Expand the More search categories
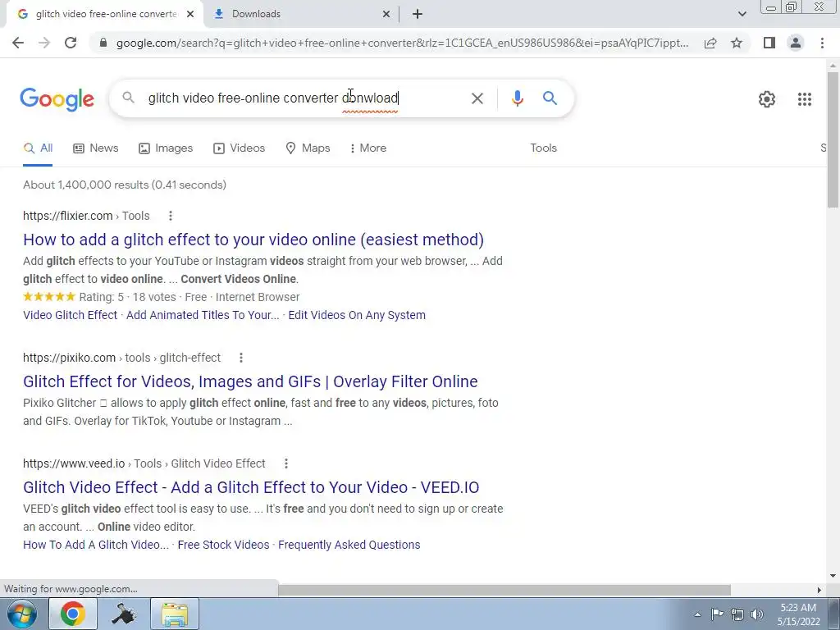The height and width of the screenshot is (630, 840). click(367, 148)
